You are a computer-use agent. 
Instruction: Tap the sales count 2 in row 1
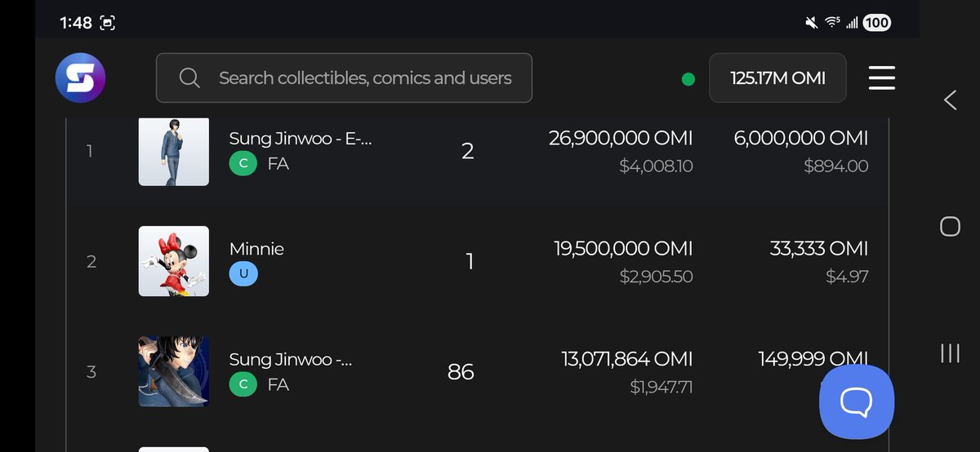[468, 151]
